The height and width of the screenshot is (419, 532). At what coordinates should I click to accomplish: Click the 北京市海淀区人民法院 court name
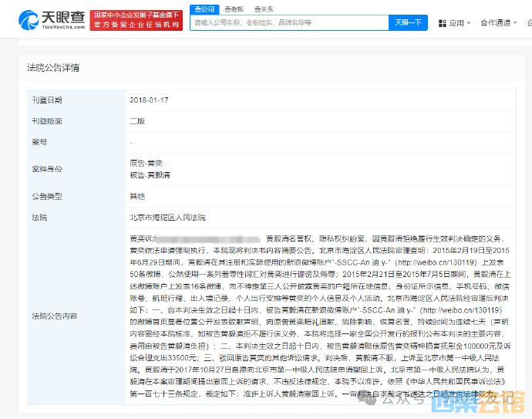(x=167, y=218)
